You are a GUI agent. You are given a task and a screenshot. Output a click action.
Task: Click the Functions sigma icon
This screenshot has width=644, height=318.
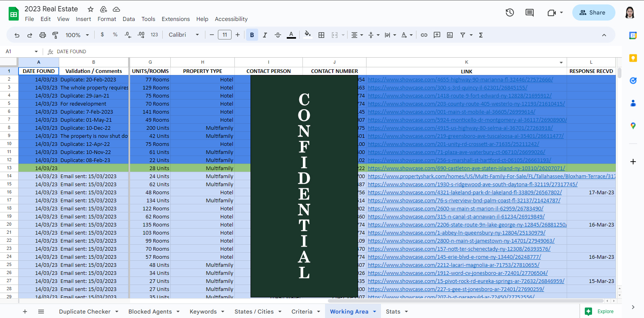point(481,35)
